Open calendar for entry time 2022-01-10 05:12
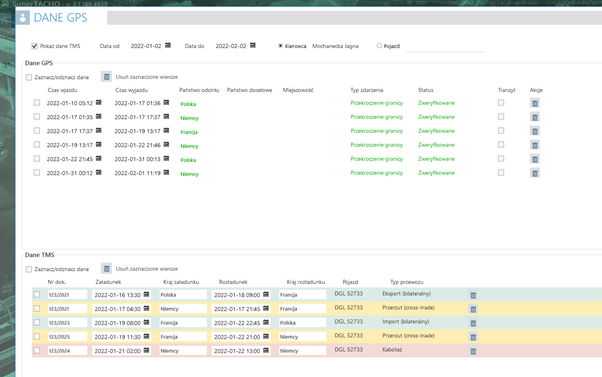 (99, 103)
